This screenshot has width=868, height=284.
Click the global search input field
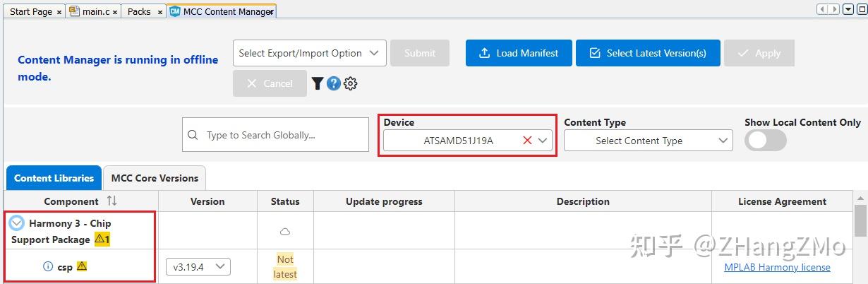(x=282, y=135)
